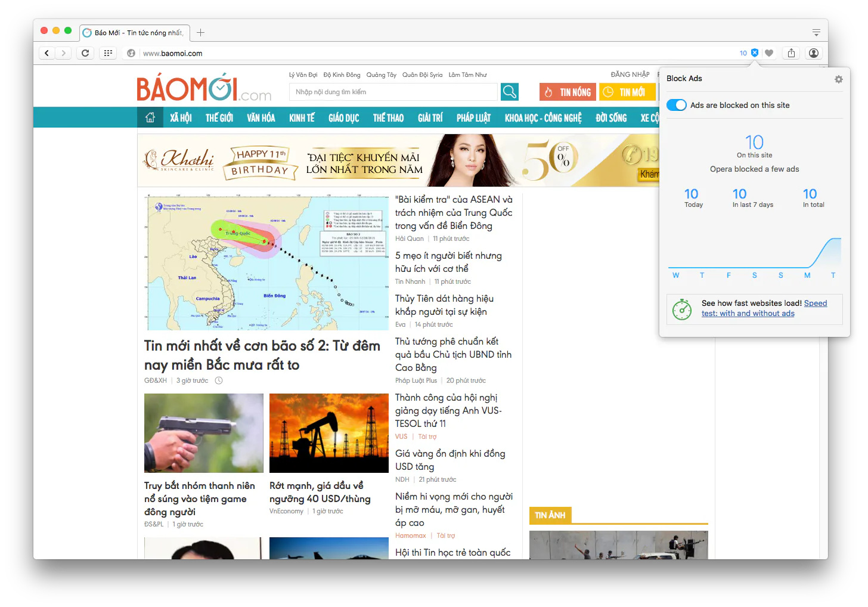Click trending topic Lâm Tâm Như
The image size is (868, 607).
467,75
